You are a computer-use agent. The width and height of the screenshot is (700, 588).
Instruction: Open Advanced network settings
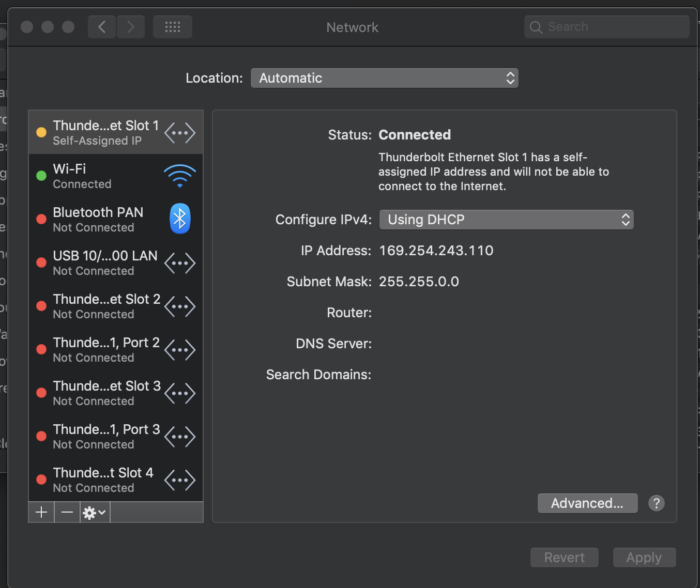[587, 503]
